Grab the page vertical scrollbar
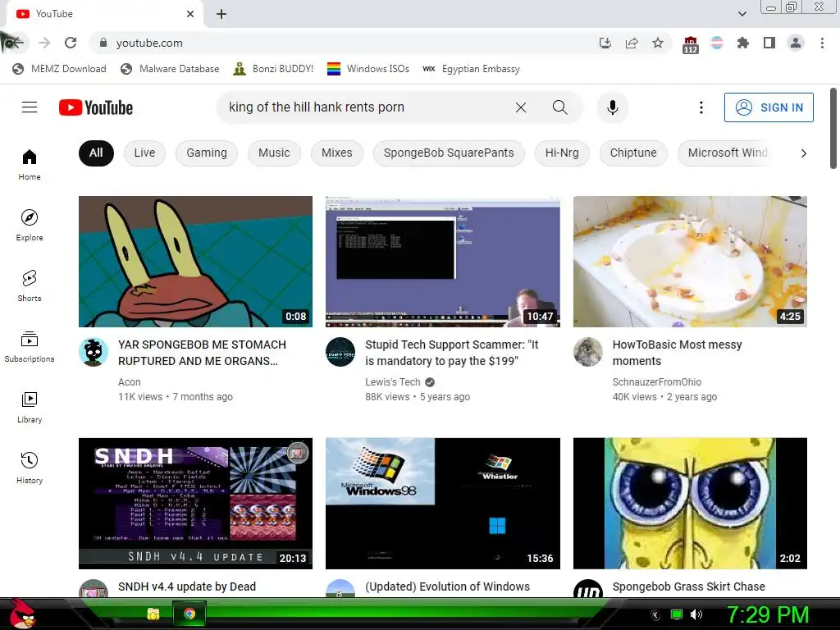Image resolution: width=840 pixels, height=630 pixels. [x=833, y=129]
